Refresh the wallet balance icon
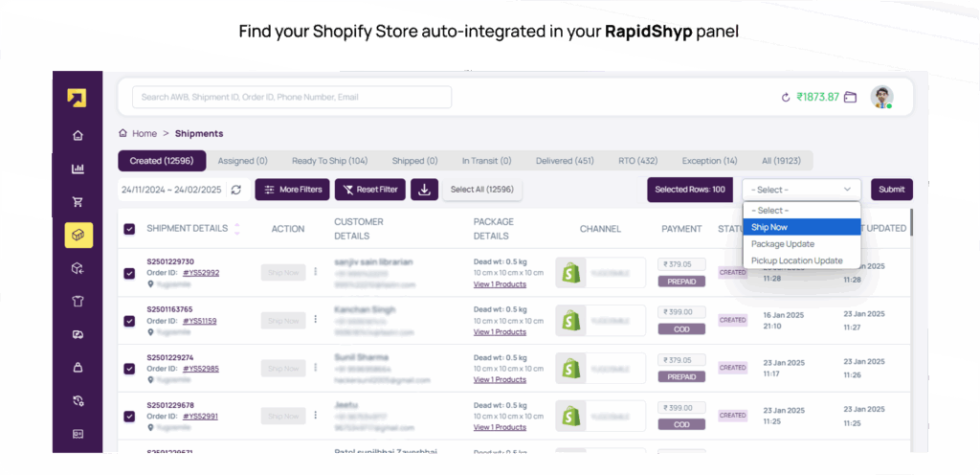The image size is (980, 475). [x=787, y=98]
